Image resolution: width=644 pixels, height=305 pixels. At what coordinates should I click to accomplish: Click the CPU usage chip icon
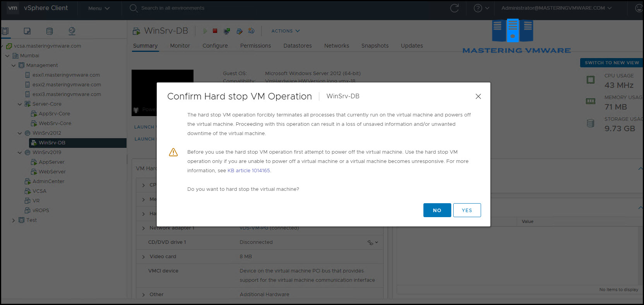point(590,80)
